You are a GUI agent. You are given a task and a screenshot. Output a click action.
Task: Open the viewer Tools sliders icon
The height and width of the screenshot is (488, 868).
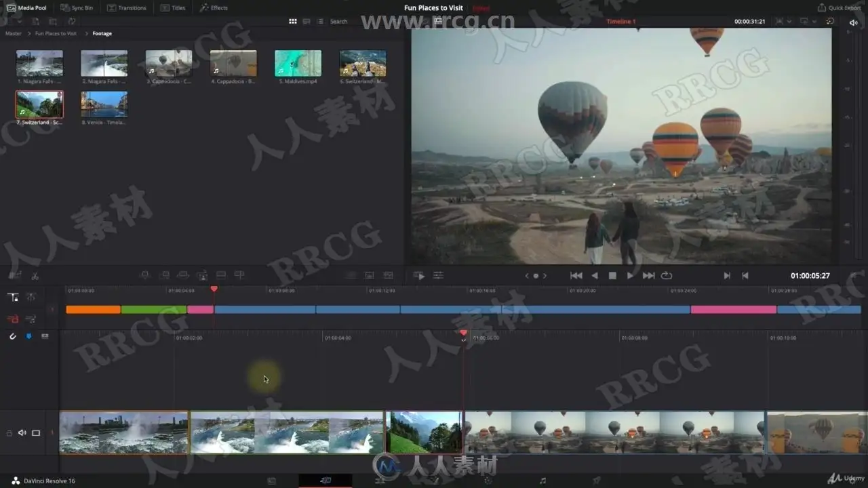click(x=438, y=275)
